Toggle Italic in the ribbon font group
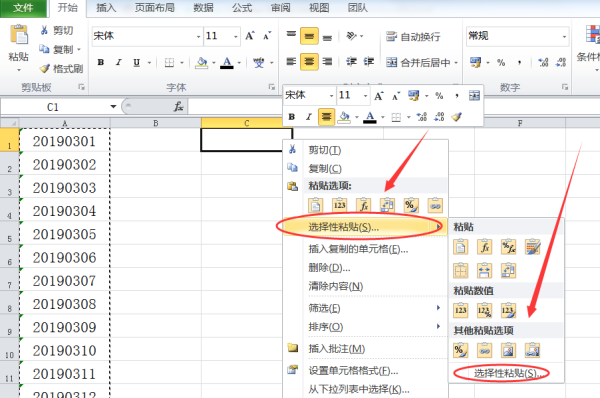 coord(119,62)
